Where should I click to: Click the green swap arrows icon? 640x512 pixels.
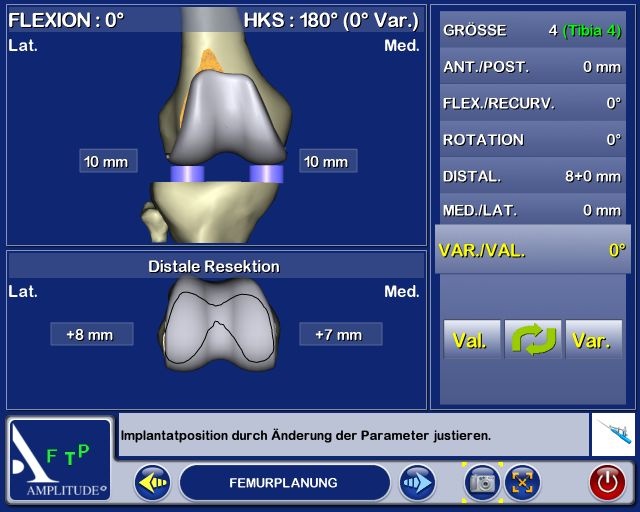coord(533,340)
